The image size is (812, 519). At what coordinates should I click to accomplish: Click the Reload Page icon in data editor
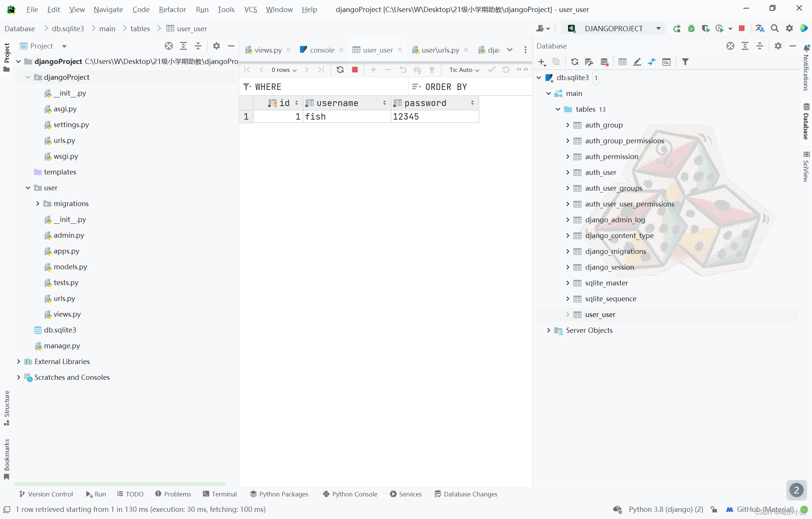click(340, 70)
